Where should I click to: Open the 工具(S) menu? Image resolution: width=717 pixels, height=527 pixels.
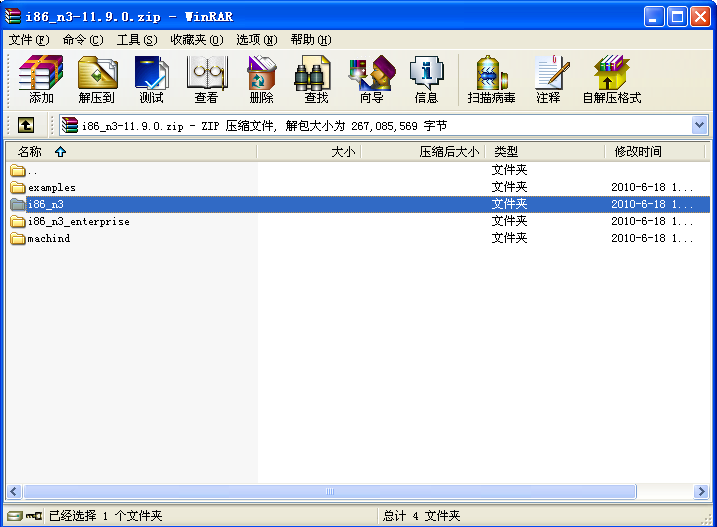[137, 40]
